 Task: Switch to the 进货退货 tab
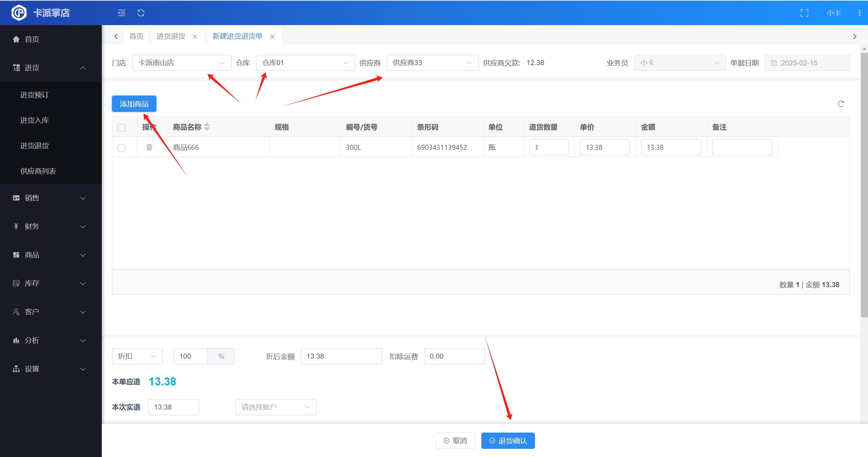coord(171,36)
